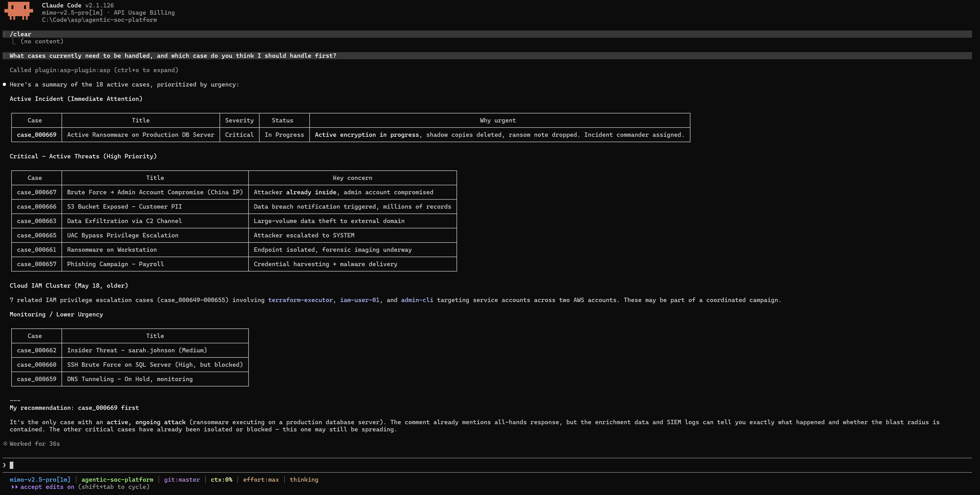
Task: Click the '(no content)' result line
Action: [42, 42]
